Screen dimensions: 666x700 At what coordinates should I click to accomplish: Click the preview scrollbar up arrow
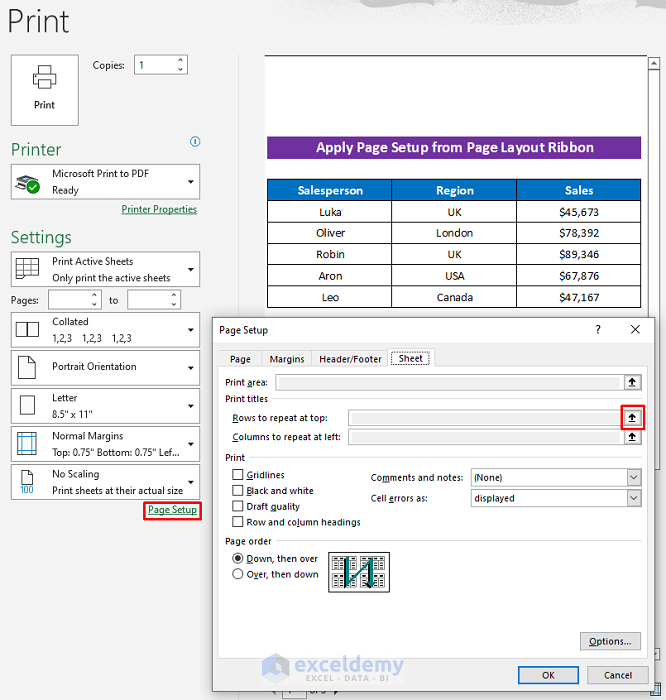(x=654, y=63)
